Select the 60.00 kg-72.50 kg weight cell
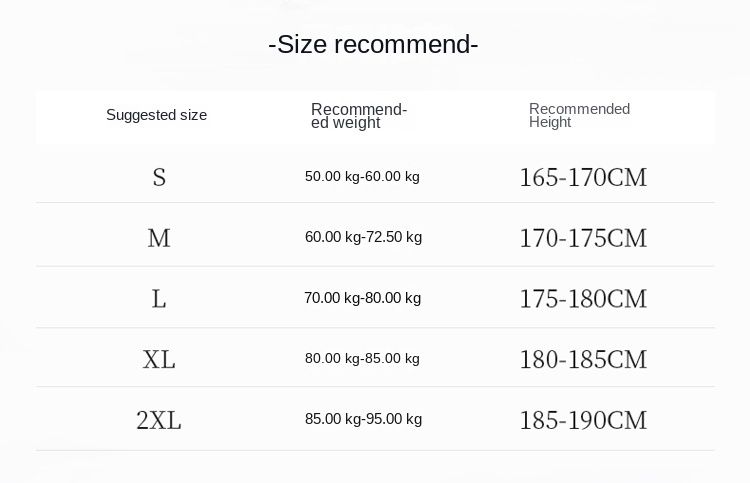The image size is (750, 483). [x=363, y=237]
